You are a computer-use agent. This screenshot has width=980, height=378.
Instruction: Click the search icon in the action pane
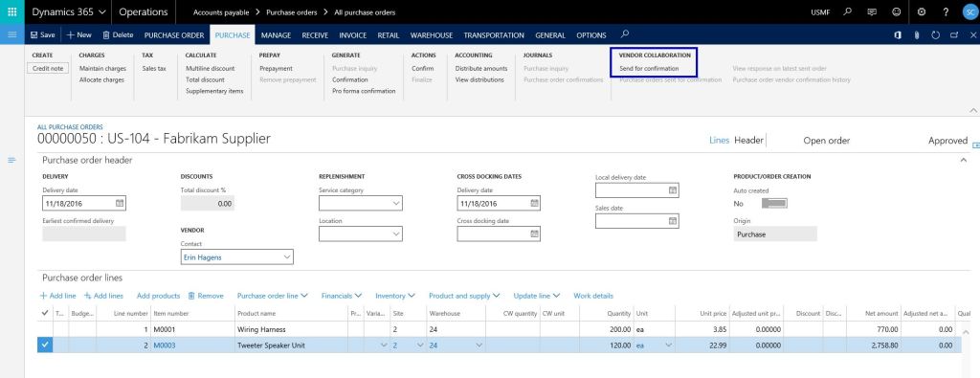pos(624,34)
